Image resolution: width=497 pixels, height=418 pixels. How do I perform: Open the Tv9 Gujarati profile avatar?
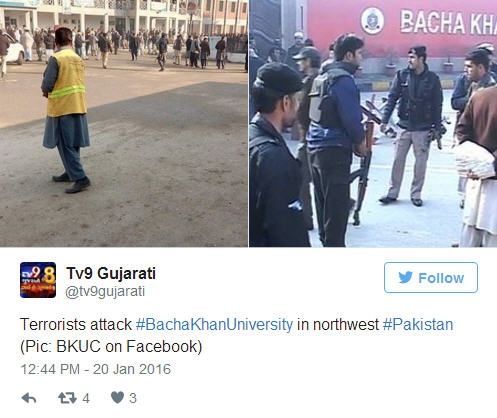tap(38, 280)
